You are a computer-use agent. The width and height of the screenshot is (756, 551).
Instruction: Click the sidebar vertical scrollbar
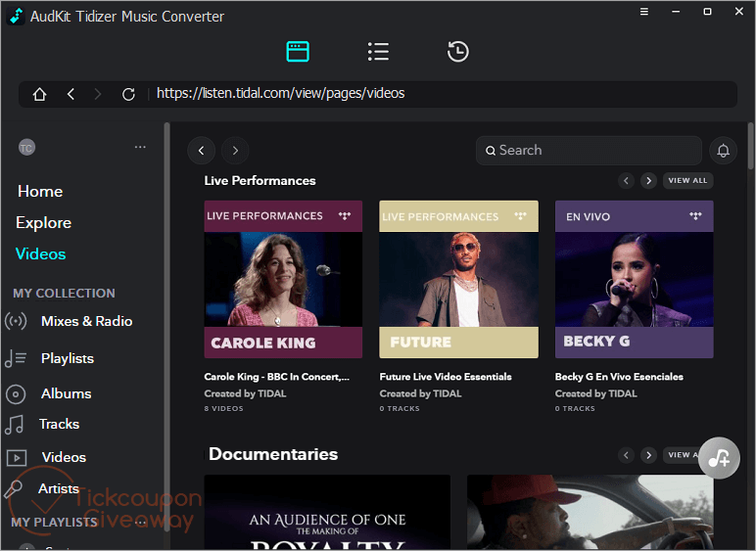166,328
